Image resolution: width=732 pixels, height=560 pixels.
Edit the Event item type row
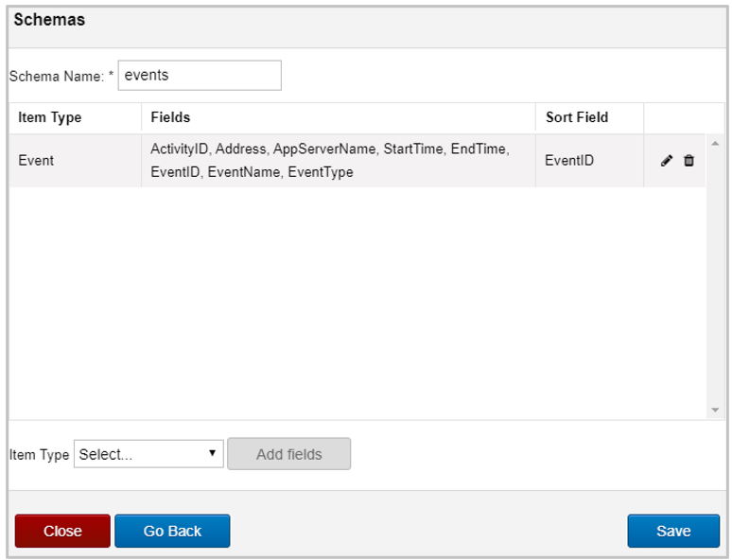667,161
